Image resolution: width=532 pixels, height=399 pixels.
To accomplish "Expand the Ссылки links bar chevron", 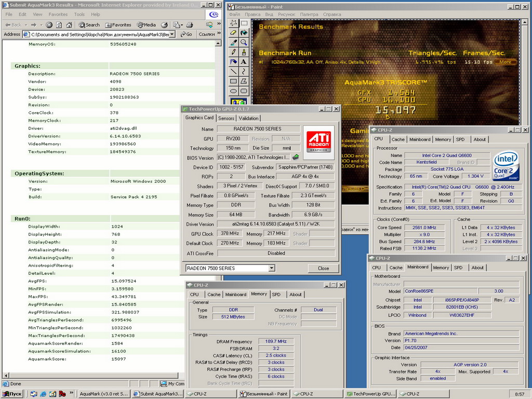I will click(x=219, y=33).
